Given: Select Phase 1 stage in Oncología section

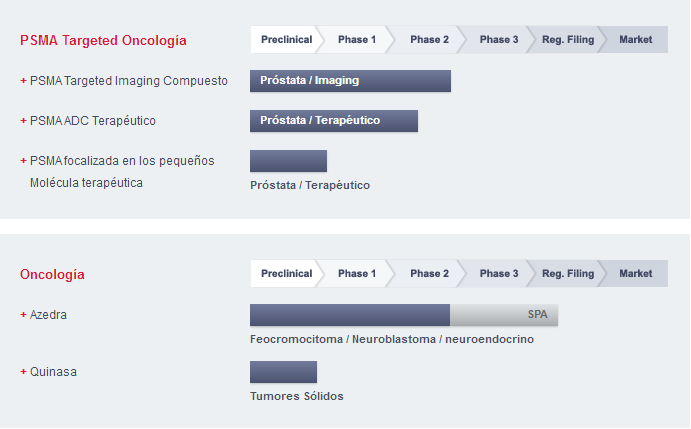Looking at the screenshot, I should (357, 274).
